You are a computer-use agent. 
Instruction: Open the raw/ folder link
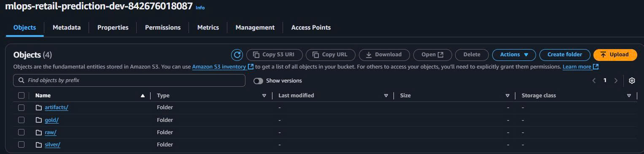pyautogui.click(x=51, y=132)
